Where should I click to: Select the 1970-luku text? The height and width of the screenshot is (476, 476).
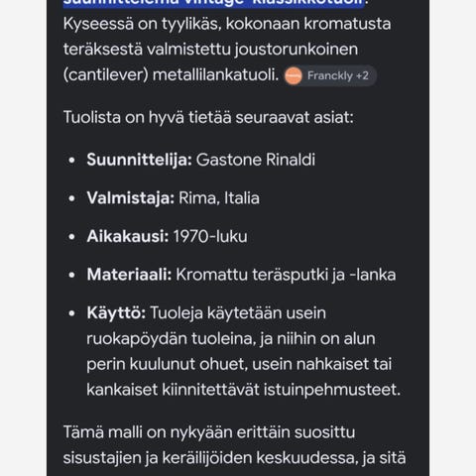[210, 236]
